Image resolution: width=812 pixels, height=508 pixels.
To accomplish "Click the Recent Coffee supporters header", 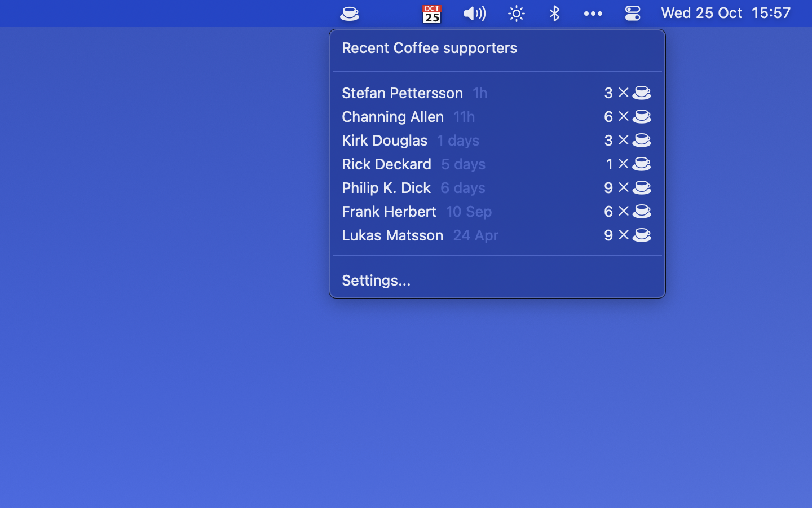I will point(429,48).
